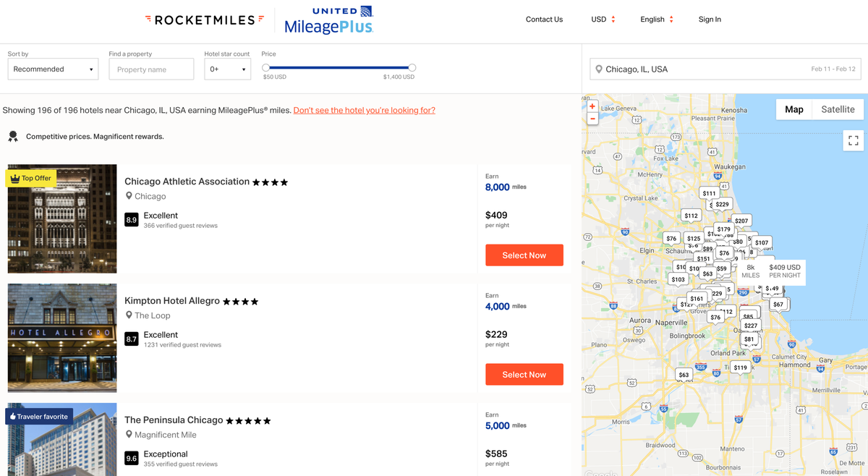Click the price range slider track
868x476 pixels.
tap(339, 67)
